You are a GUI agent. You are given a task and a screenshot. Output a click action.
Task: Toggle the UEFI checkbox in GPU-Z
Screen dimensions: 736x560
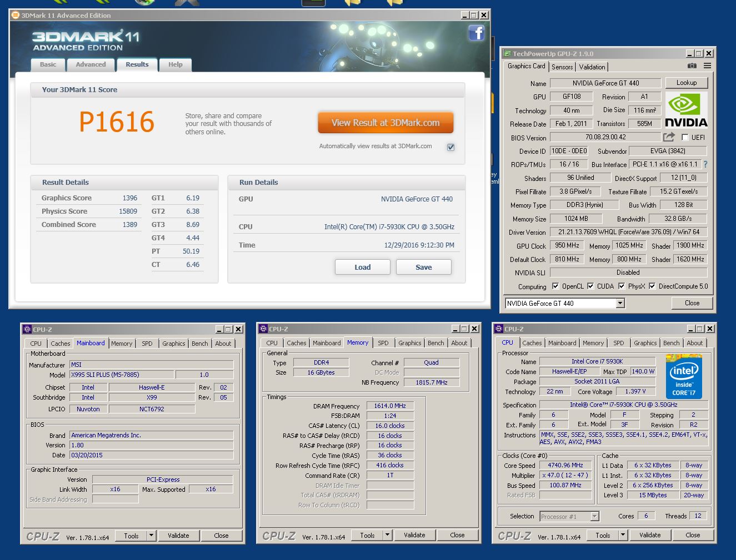(685, 137)
